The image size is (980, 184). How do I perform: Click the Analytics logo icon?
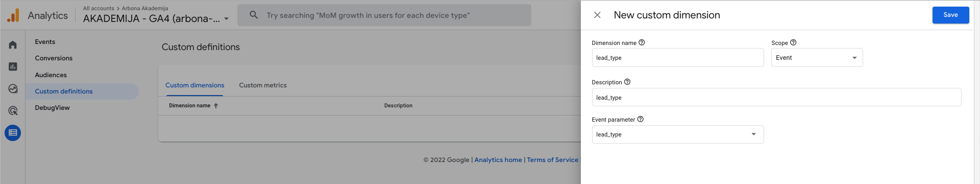point(13,15)
